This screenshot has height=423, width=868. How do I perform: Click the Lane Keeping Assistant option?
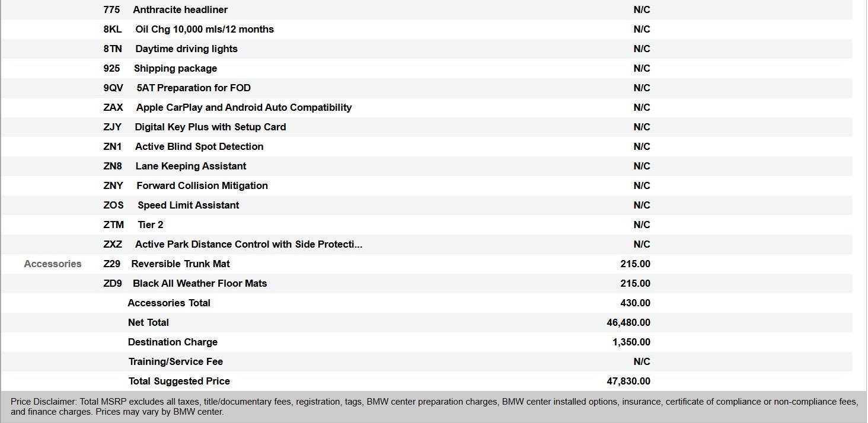coord(190,166)
